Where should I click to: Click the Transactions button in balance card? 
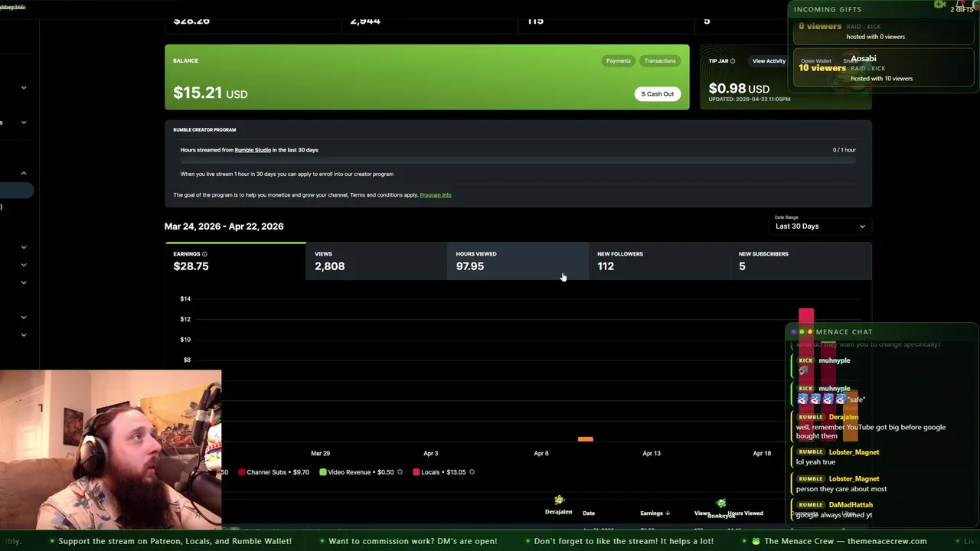point(660,61)
